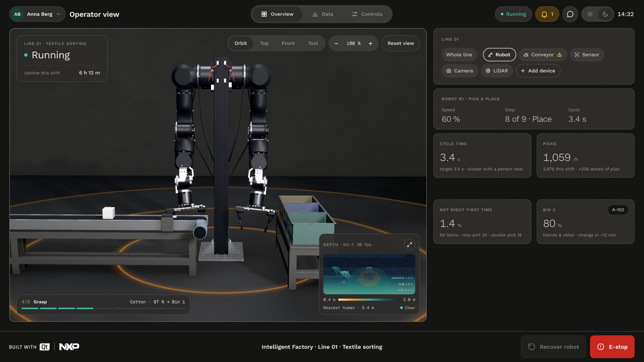Switch to the Data tab
644x362 pixels.
[323, 14]
